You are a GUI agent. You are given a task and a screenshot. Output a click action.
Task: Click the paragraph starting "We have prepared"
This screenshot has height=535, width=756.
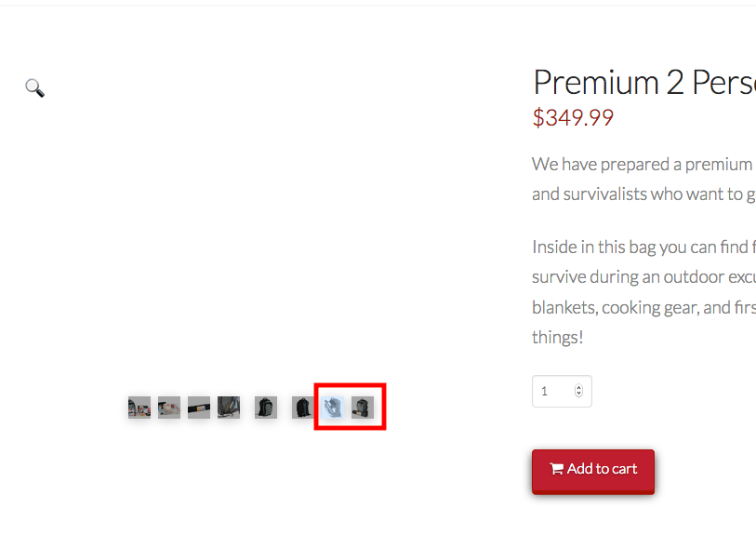click(643, 179)
